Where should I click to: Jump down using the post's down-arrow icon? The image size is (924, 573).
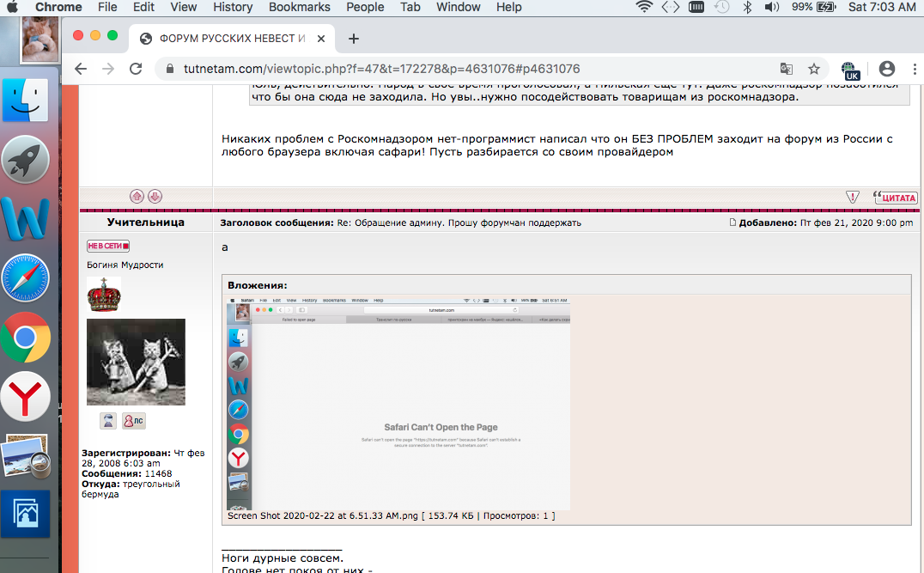tap(155, 196)
